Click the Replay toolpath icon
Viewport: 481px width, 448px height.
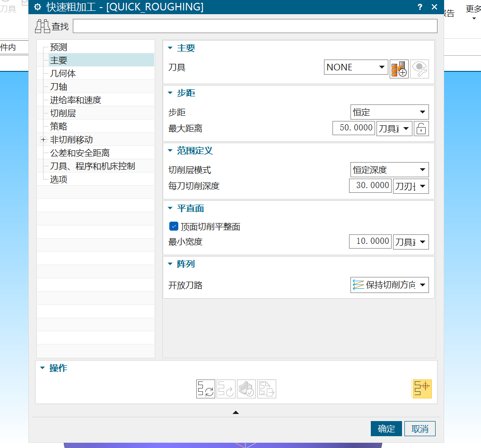[226, 389]
